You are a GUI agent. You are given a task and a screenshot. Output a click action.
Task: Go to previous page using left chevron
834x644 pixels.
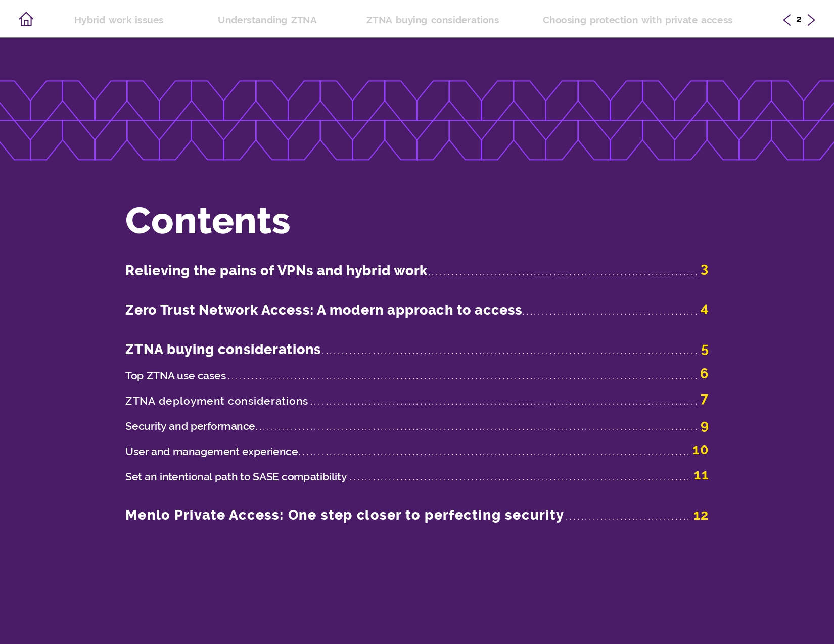click(x=786, y=20)
